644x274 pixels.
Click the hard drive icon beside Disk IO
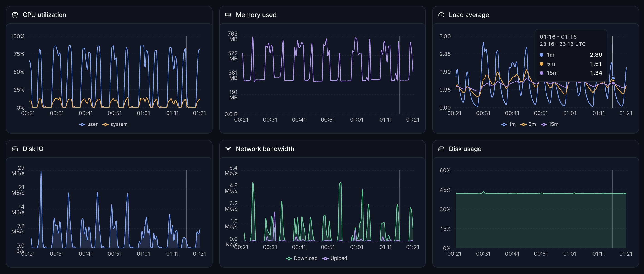pyautogui.click(x=15, y=149)
